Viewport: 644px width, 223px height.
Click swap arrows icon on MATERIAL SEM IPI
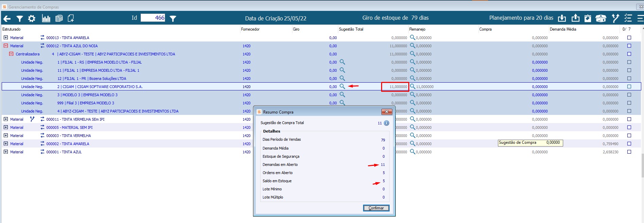(42, 127)
